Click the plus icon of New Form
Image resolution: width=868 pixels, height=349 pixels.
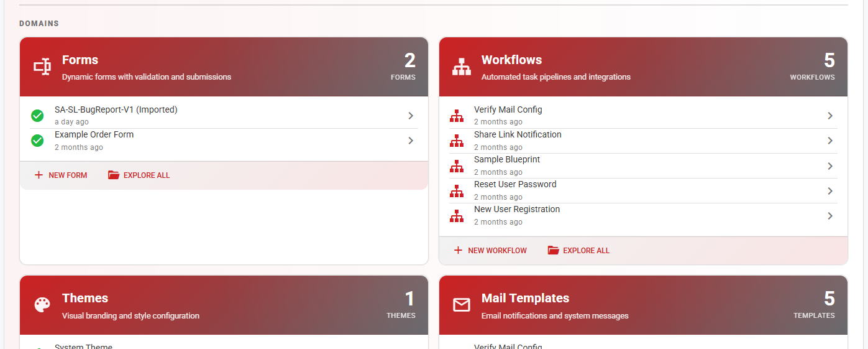[39, 175]
